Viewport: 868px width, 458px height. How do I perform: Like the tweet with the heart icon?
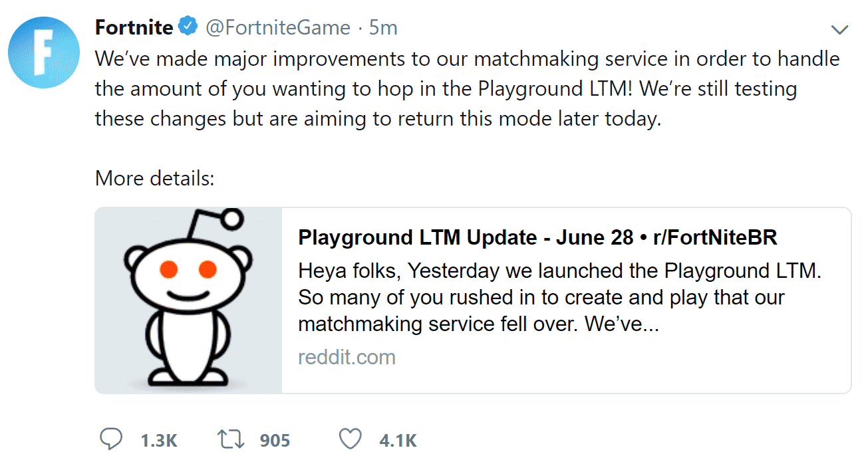350,439
